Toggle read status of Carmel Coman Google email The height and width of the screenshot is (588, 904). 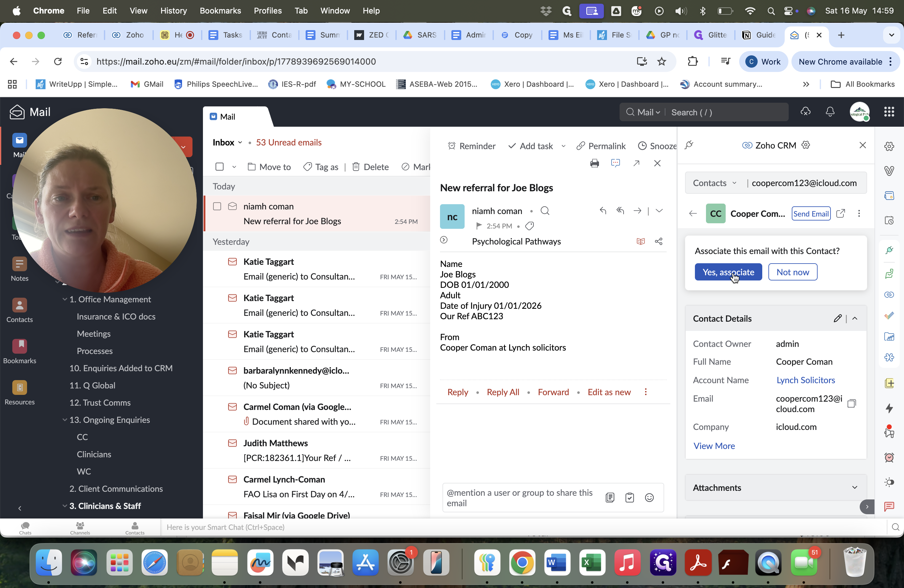point(232,407)
